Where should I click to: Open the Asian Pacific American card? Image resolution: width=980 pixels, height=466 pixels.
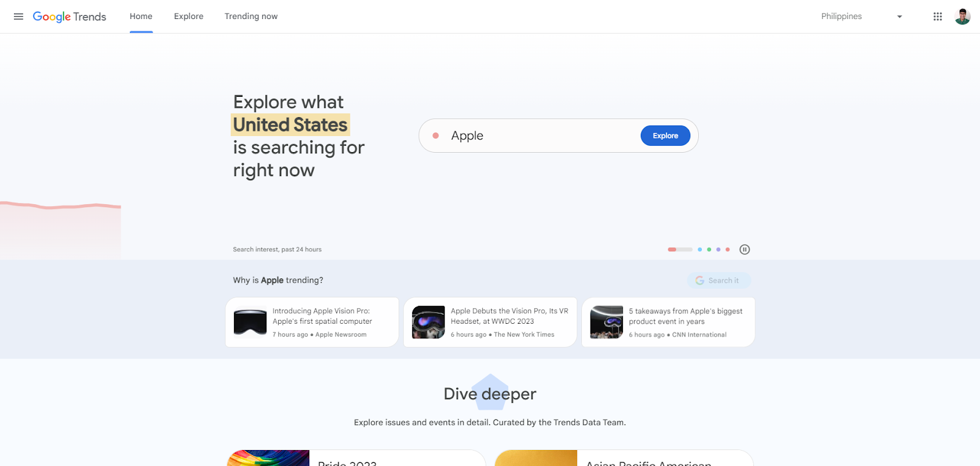pyautogui.click(x=624, y=458)
